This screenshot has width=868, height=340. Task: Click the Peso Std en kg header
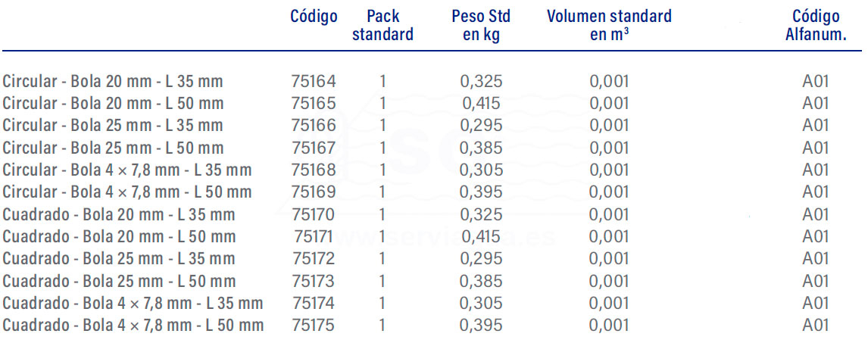481,26
